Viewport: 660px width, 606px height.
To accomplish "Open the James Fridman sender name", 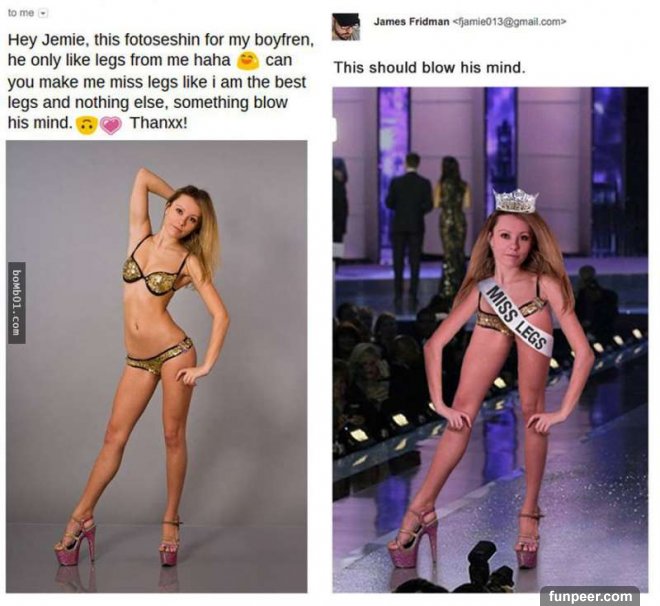I will (411, 22).
